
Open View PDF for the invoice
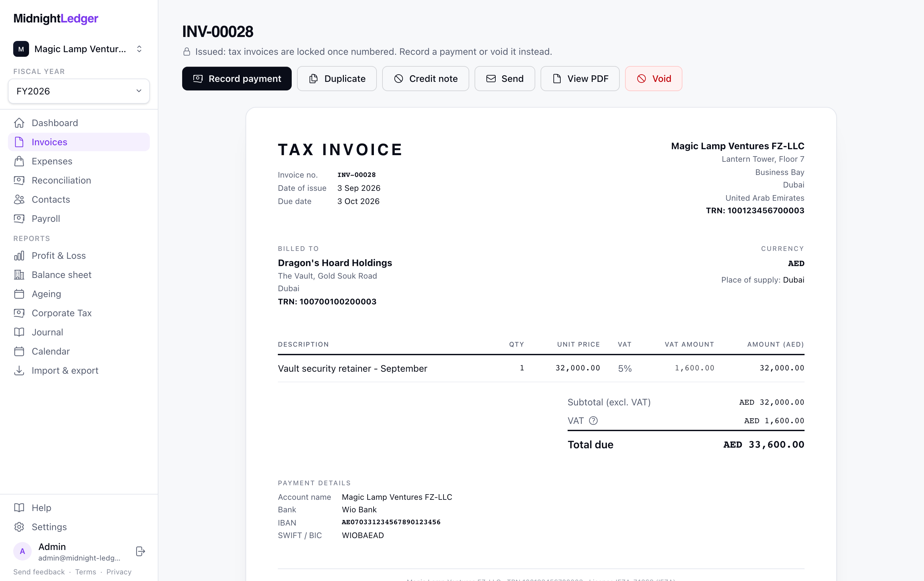coord(580,79)
